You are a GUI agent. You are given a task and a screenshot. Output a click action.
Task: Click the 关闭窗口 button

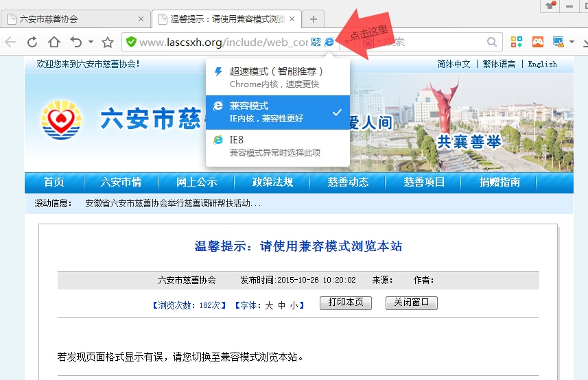[411, 302]
